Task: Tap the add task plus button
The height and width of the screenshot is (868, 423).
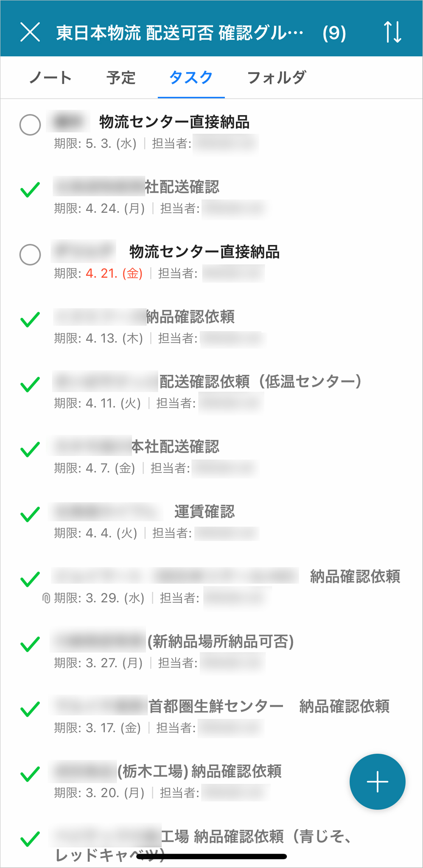Action: coord(377,781)
